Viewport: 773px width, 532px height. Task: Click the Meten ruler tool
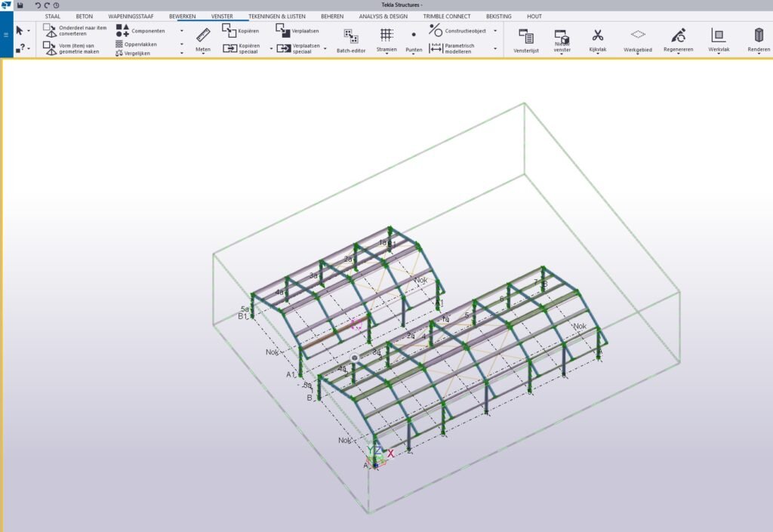203,35
